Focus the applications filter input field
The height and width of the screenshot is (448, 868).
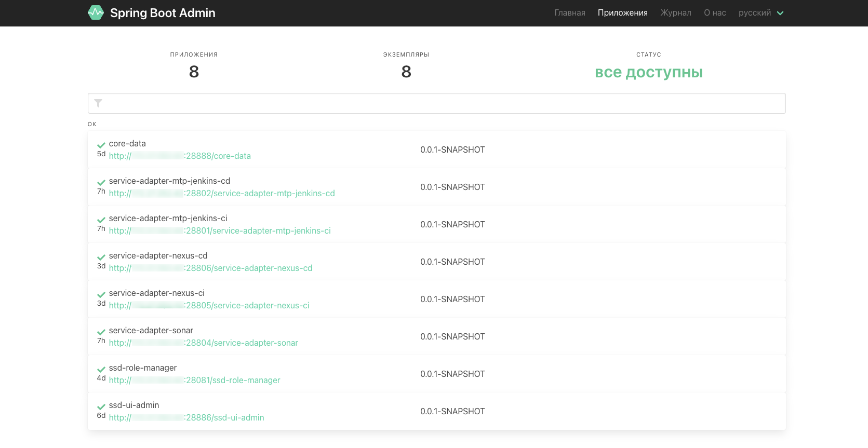pyautogui.click(x=436, y=103)
